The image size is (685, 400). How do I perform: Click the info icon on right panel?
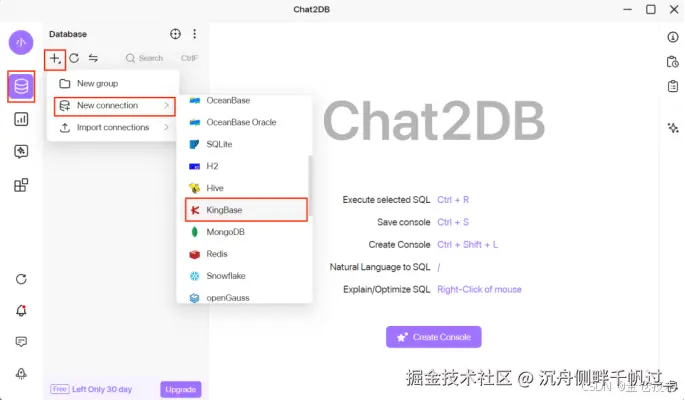(673, 37)
